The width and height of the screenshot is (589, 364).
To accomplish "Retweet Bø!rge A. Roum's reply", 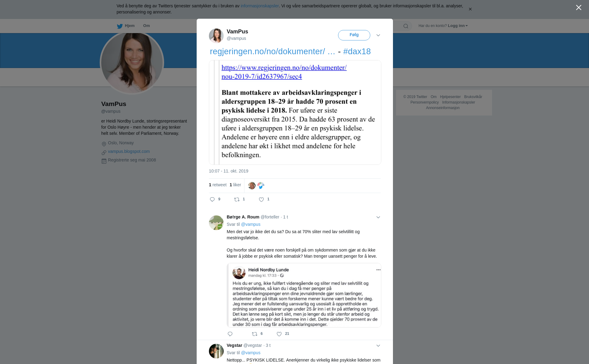I will click(x=255, y=334).
